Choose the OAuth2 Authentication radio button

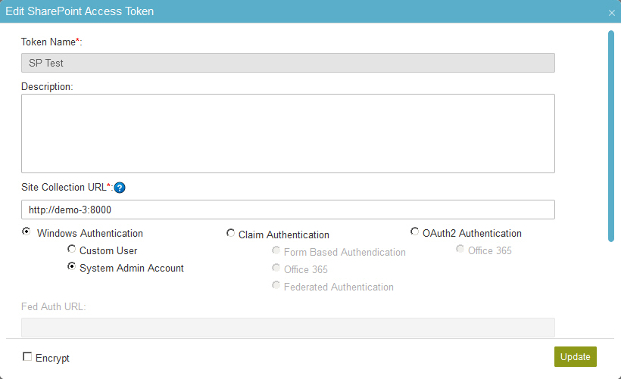[415, 231]
